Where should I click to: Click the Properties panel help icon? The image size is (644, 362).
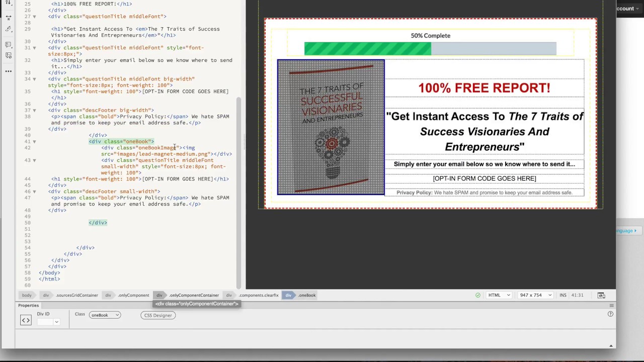coord(610,314)
